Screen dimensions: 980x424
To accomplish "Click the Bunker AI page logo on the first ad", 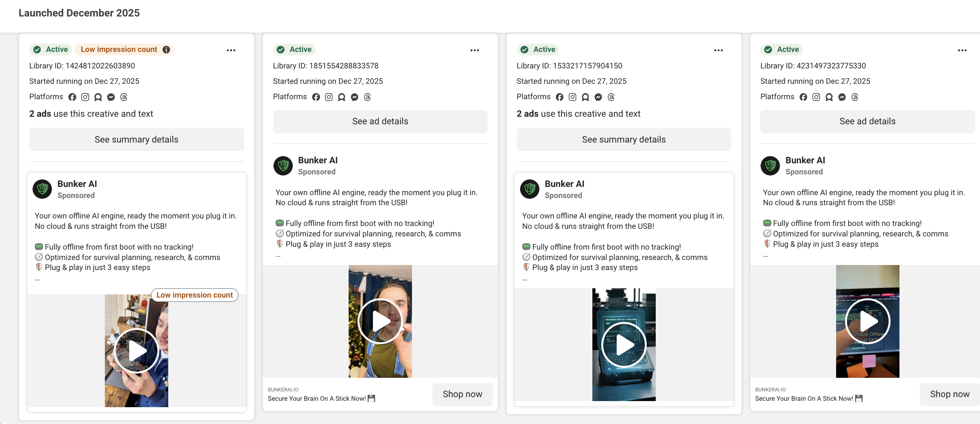I will click(x=42, y=189).
